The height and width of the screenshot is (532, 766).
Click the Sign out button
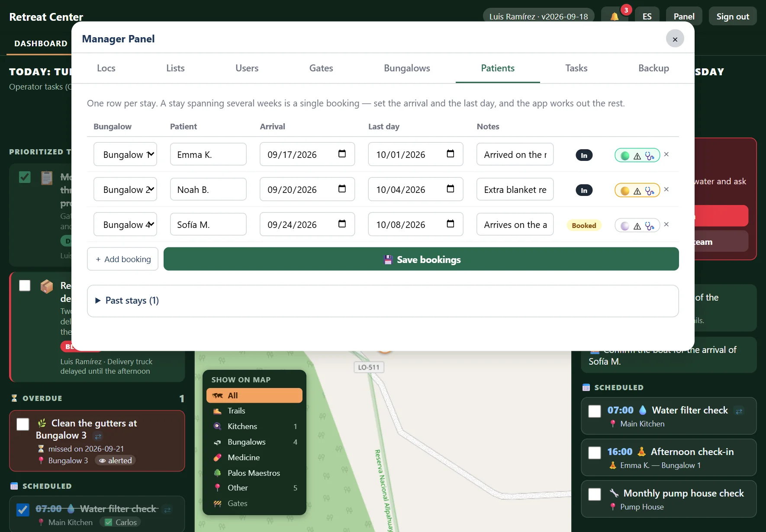732,16
